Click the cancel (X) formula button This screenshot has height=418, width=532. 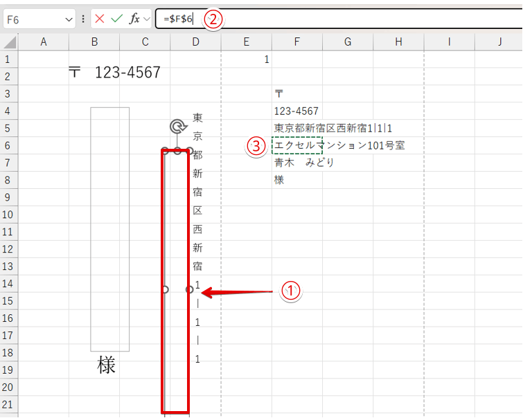(x=100, y=19)
